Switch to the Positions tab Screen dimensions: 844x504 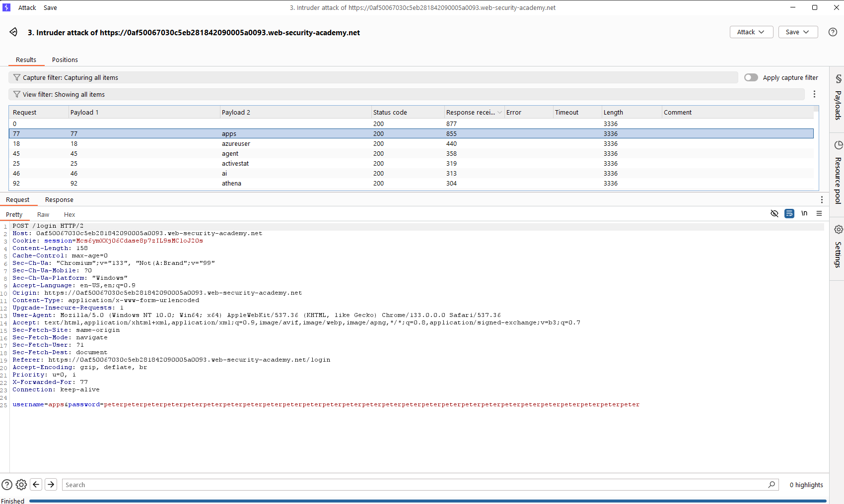[x=65, y=60]
